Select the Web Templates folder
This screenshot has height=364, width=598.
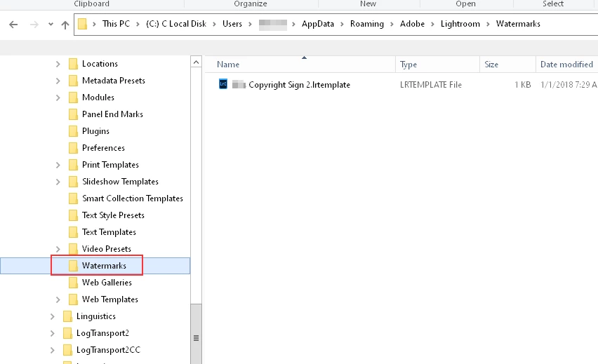point(109,299)
